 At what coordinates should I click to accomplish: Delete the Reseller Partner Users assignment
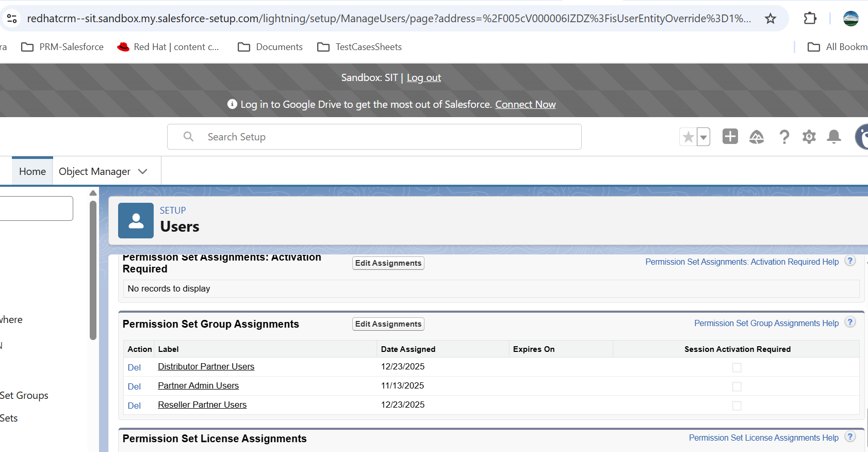click(134, 406)
